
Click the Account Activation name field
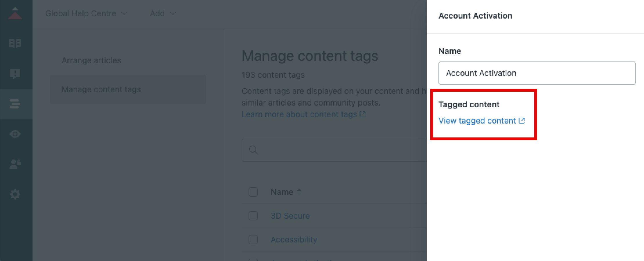pos(537,73)
